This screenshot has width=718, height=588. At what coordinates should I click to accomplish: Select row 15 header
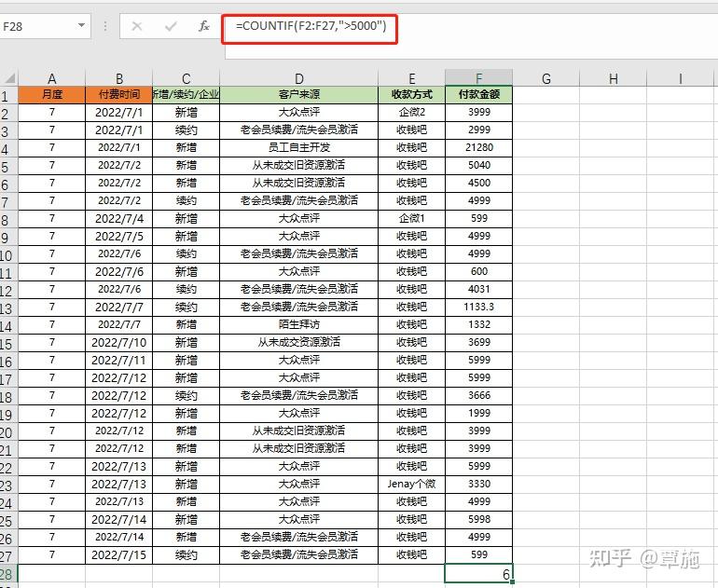pyautogui.click(x=7, y=344)
